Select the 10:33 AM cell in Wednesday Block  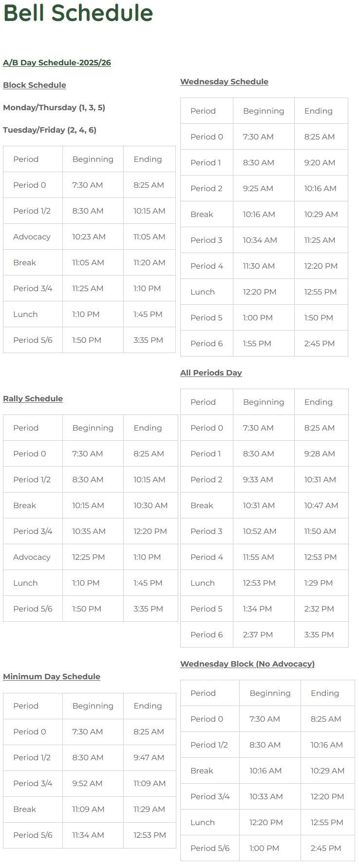[x=266, y=797]
